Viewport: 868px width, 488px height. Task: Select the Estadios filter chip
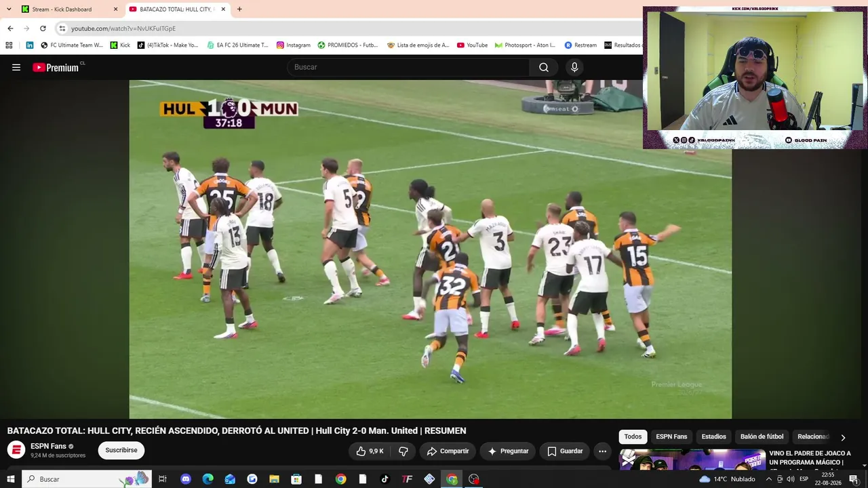tap(713, 437)
